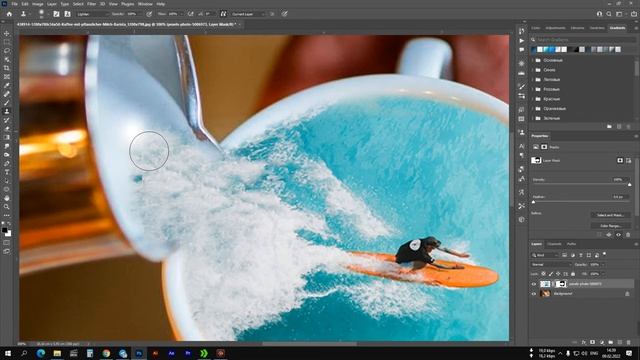Expand the Основные gradient folder
The image size is (640, 360).
[533, 60]
